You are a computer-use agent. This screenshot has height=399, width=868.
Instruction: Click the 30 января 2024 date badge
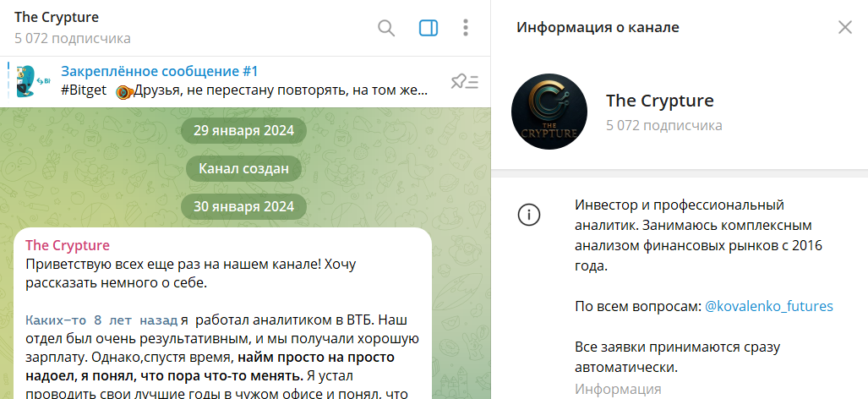click(x=243, y=207)
